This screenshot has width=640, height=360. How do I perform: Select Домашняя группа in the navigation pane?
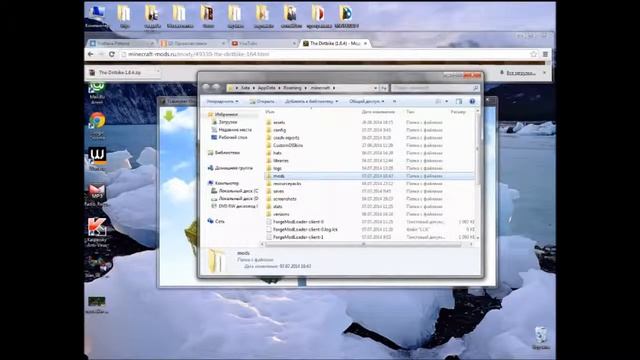(x=230, y=168)
